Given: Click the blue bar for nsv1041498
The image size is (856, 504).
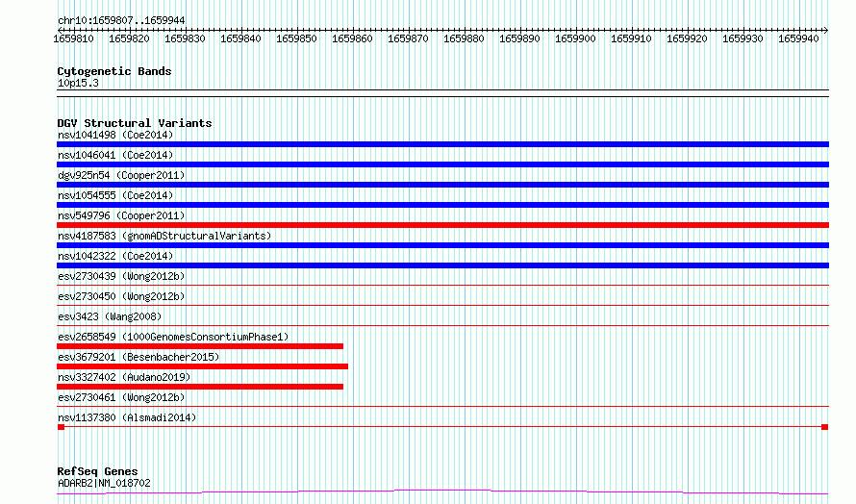Looking at the screenshot, I should tap(442, 144).
